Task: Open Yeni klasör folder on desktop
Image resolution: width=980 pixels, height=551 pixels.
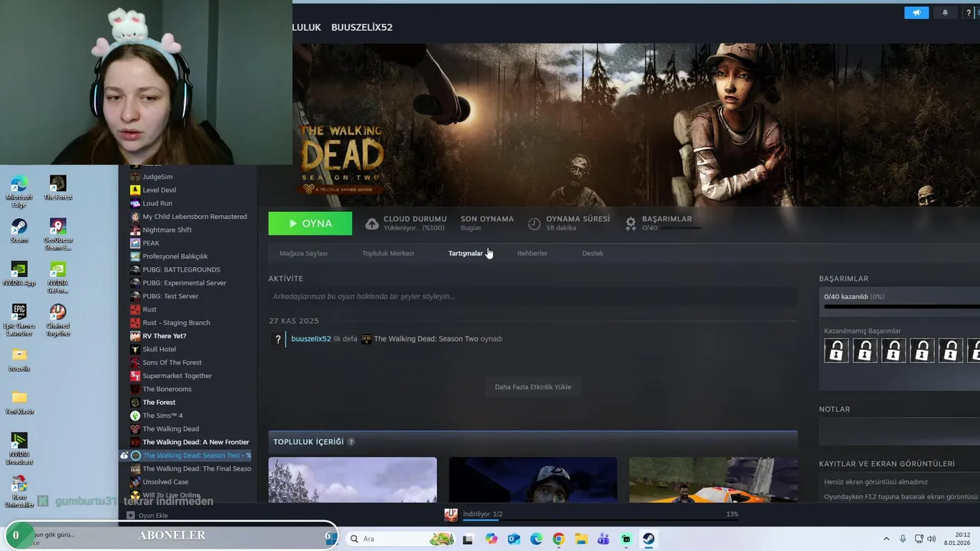Action: (19, 402)
